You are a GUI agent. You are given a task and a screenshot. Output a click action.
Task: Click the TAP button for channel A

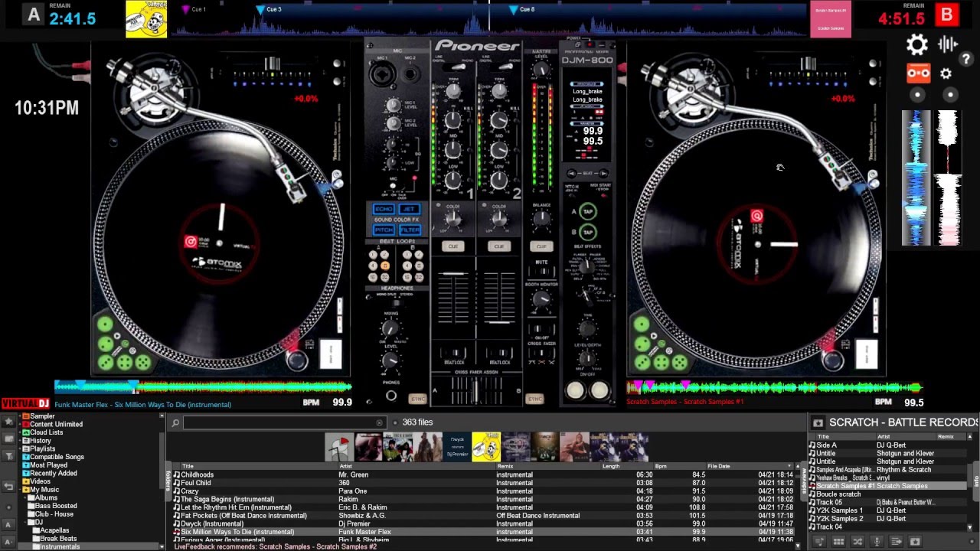(x=588, y=212)
